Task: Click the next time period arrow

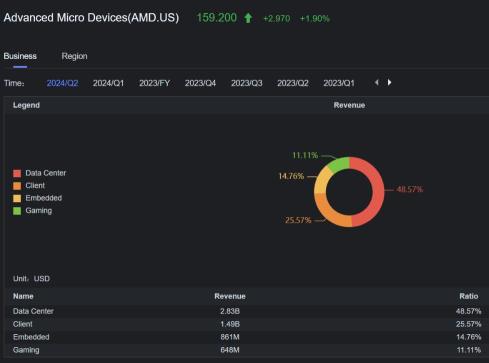Action: 389,82
